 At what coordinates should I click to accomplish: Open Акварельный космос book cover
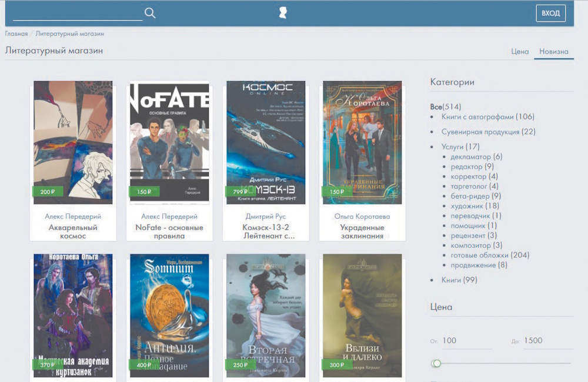click(x=73, y=142)
